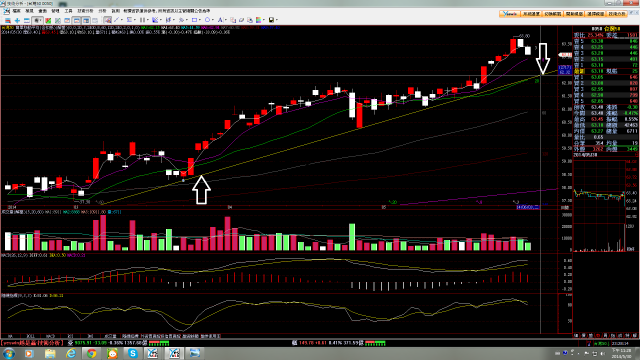Open the 工具 menu
Screen dimensions: 640x360
68,11
